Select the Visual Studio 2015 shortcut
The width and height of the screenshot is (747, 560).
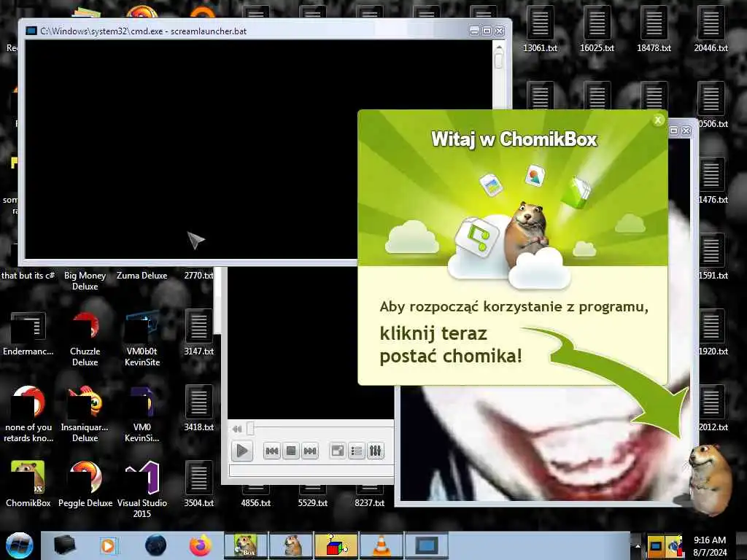142,489
